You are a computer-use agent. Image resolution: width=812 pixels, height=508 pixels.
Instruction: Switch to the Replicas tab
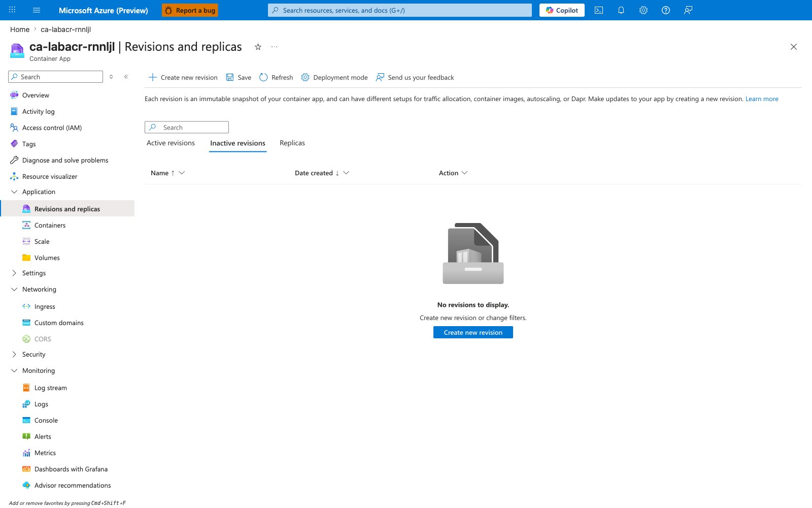[292, 143]
